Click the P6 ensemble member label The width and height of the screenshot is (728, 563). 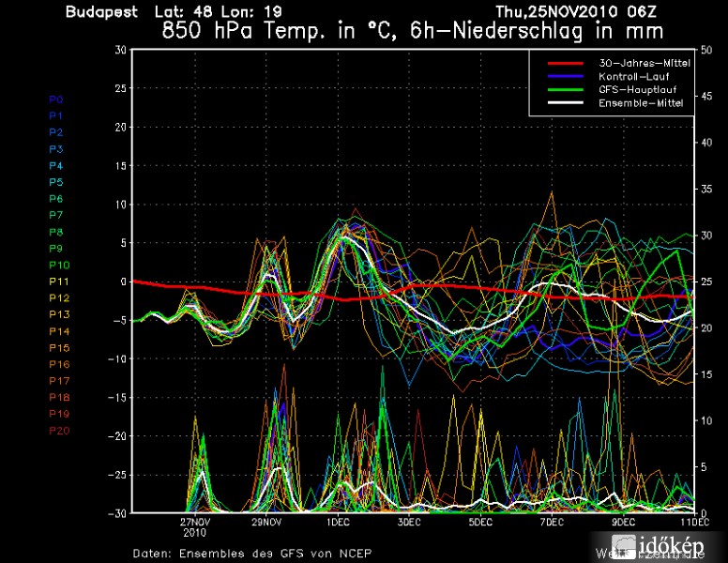(x=55, y=199)
